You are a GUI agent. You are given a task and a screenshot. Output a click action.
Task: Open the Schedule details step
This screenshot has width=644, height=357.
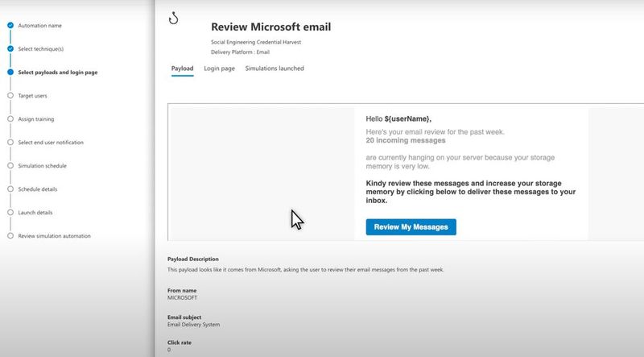point(38,189)
